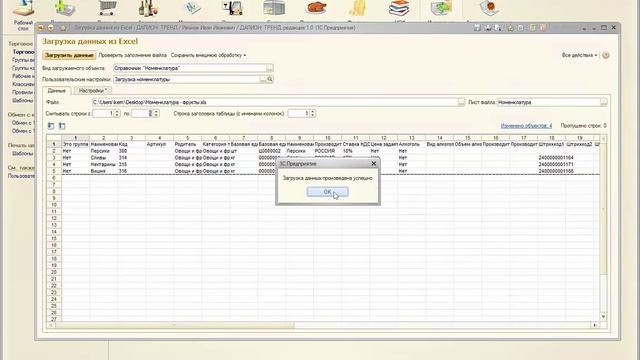Click the Считывать строки с start field
The height and width of the screenshot is (360, 640).
click(103, 113)
